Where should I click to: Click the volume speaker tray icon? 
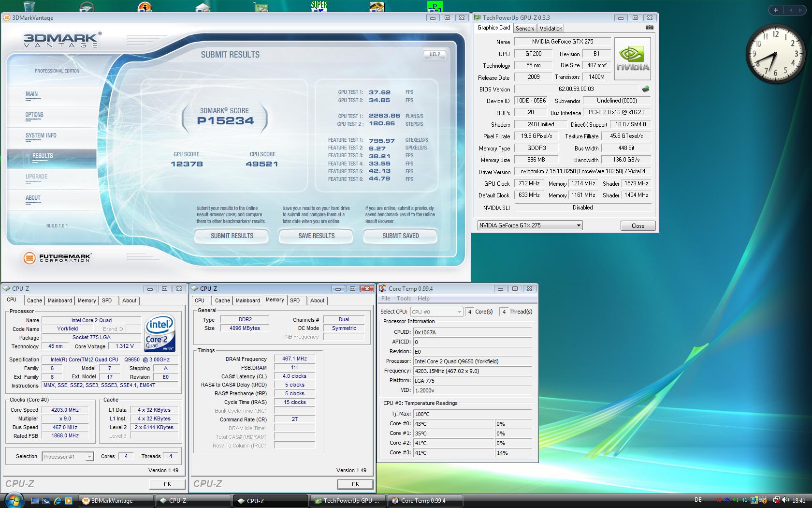coord(785,500)
